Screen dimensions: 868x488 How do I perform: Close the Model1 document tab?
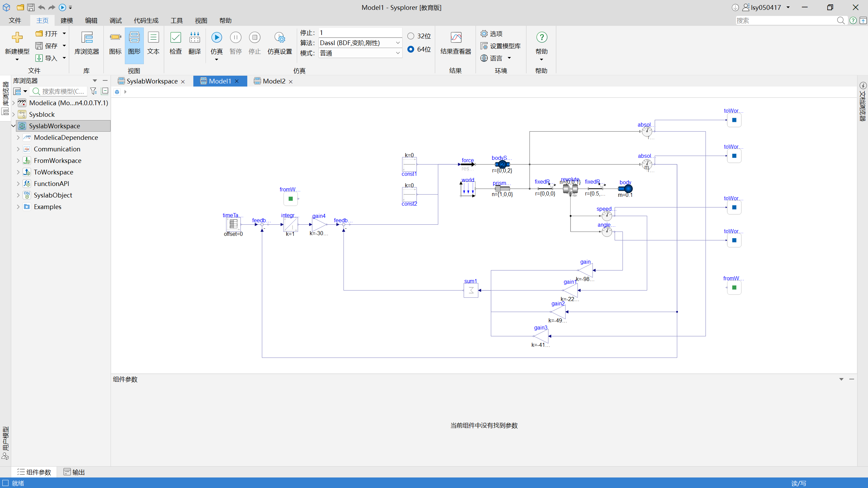point(237,81)
